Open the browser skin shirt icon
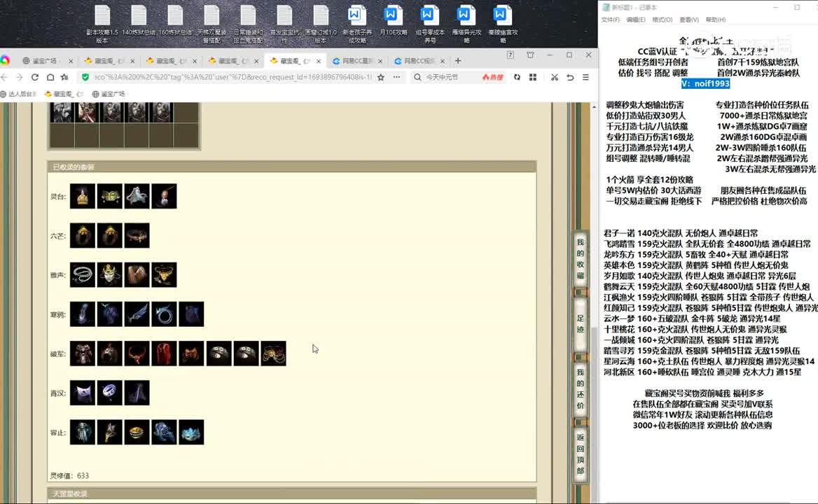The width and height of the screenshot is (818, 504). (530, 55)
